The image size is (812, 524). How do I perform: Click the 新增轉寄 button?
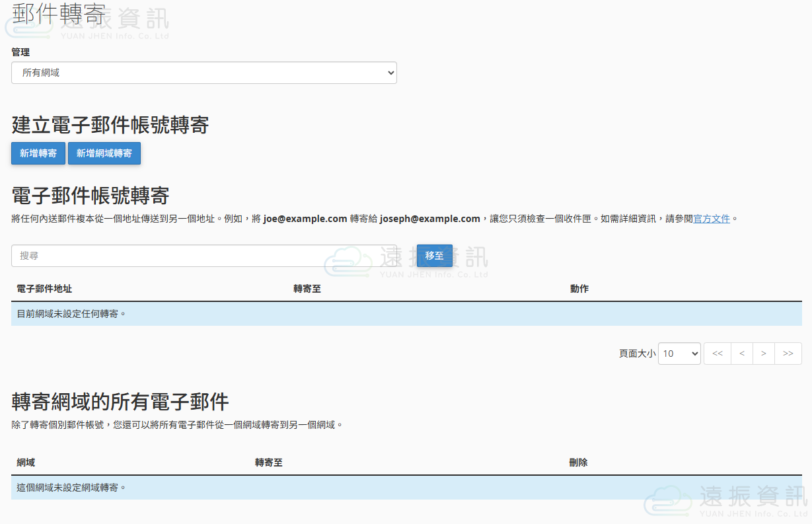38,153
